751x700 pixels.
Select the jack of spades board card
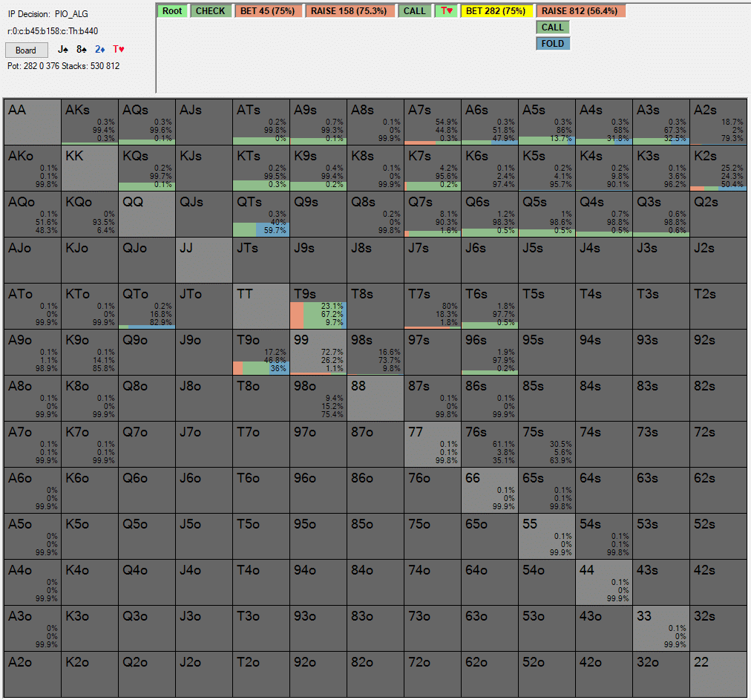coord(63,50)
